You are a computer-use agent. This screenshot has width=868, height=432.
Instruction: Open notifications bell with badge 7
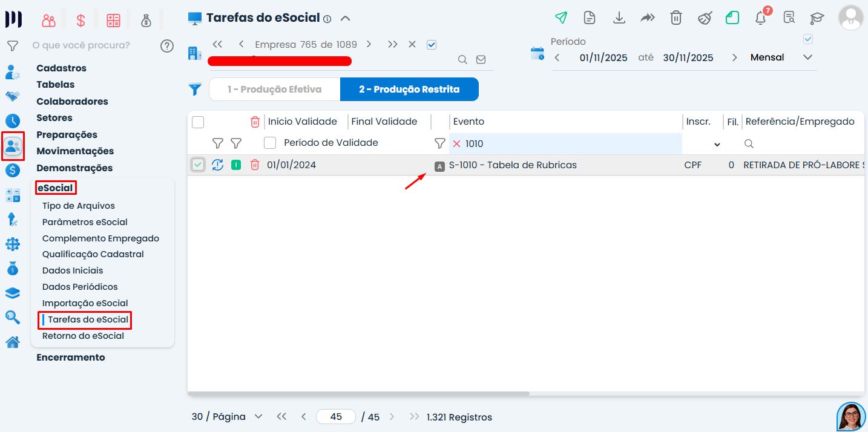pos(761,18)
